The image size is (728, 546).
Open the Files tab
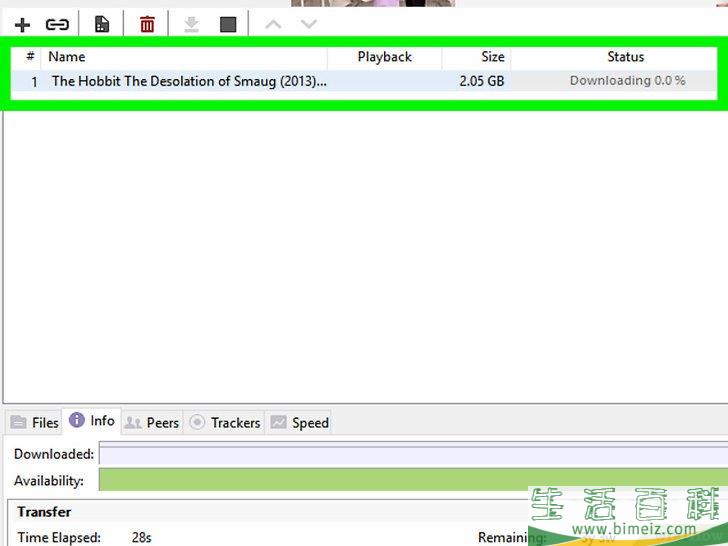34,422
